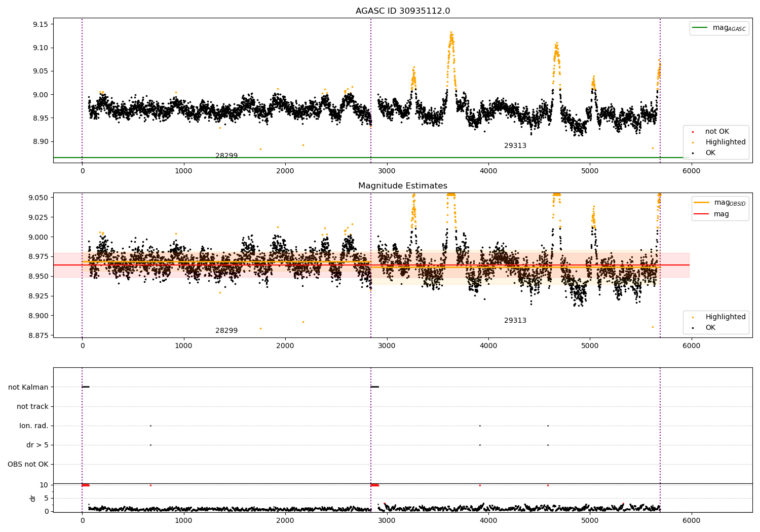Click the 8.900 y-axis tick label
Viewport: 760px width, 532px height.
click(x=38, y=316)
